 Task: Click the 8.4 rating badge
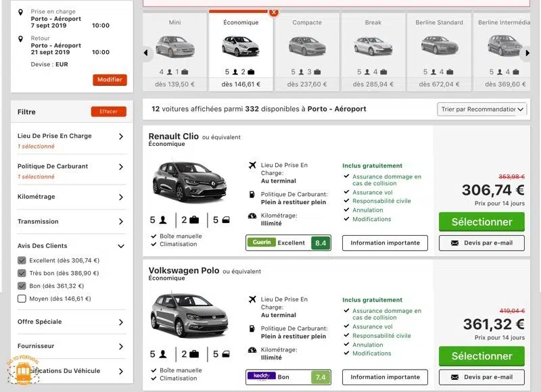321,243
